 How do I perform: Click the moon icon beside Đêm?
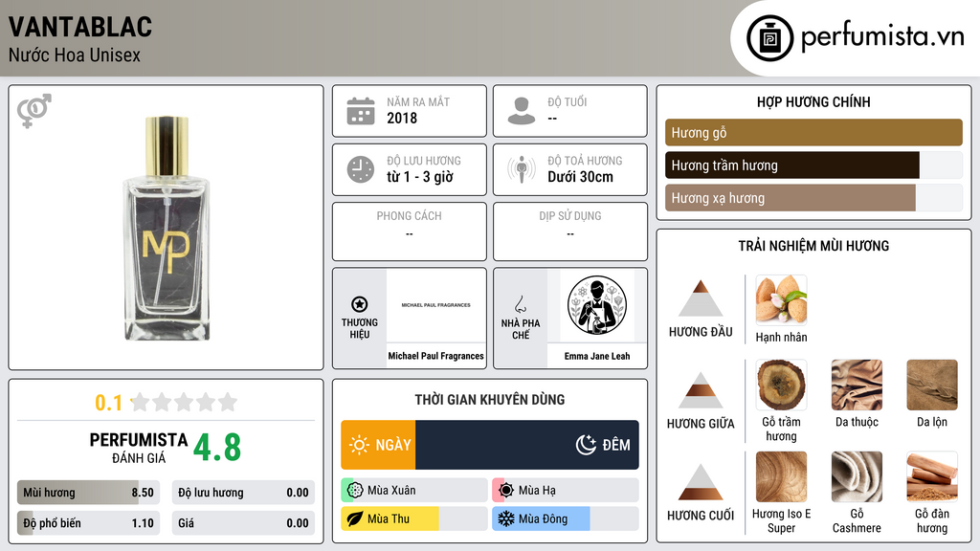586,445
